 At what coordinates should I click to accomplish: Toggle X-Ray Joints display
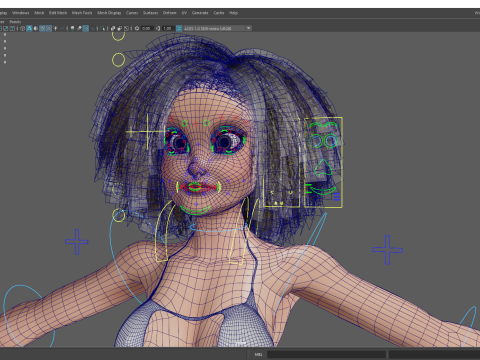pyautogui.click(x=126, y=28)
